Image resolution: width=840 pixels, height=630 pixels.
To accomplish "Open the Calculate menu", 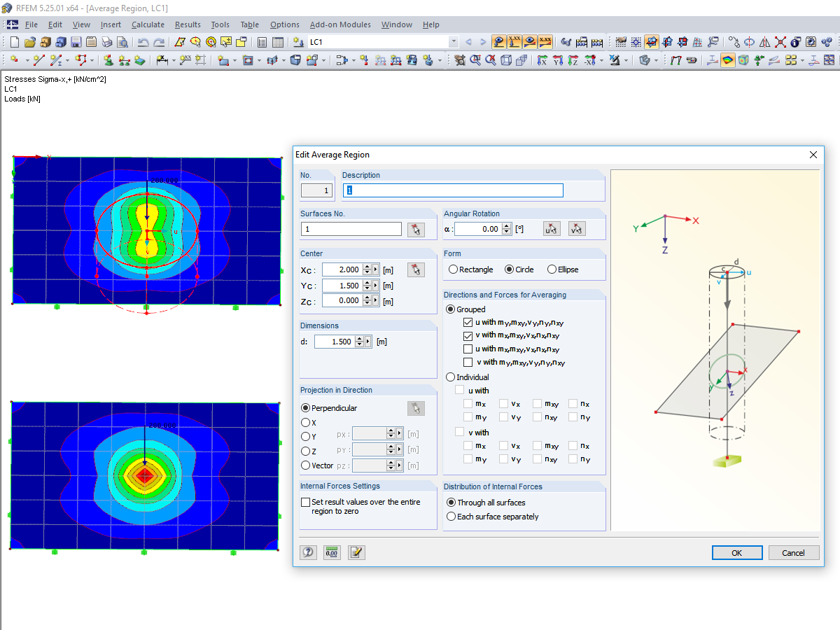I will 148,24.
